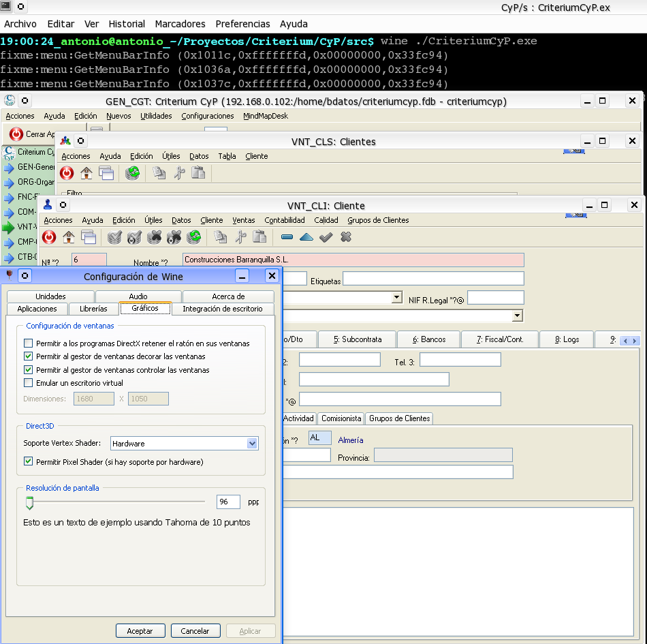Switch to the Audio tab in Wine configuration
Viewport: 647px width, 644px height.
138,296
